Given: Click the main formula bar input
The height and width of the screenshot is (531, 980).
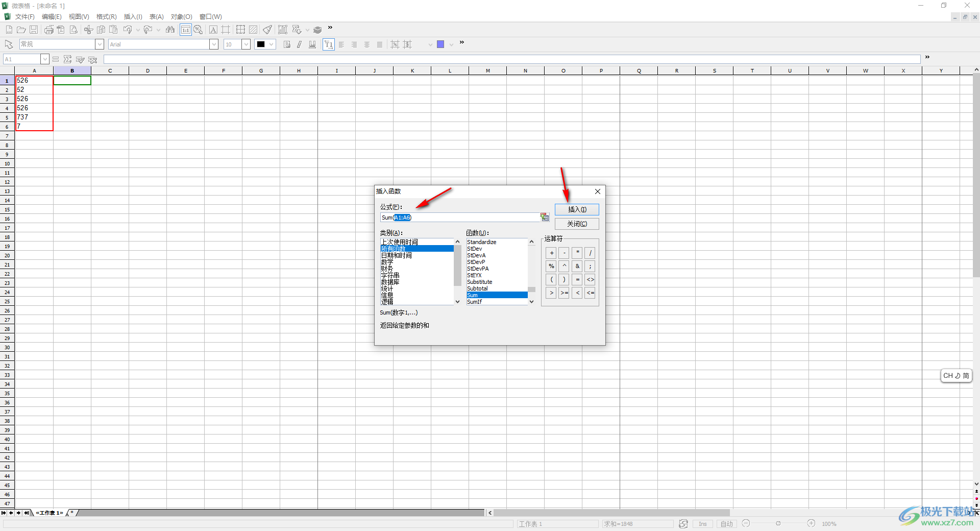Looking at the screenshot, I should pyautogui.click(x=512, y=59).
